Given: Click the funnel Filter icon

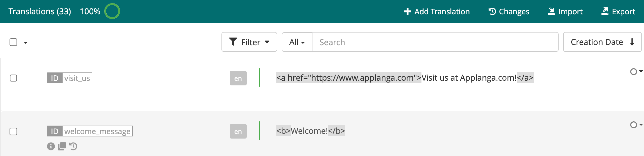Looking at the screenshot, I should click(x=233, y=42).
